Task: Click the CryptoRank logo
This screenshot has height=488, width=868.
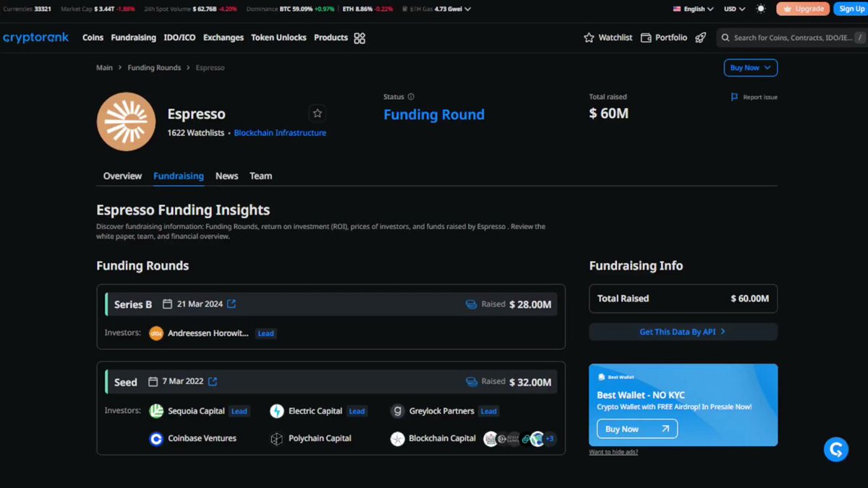Action: coord(35,38)
